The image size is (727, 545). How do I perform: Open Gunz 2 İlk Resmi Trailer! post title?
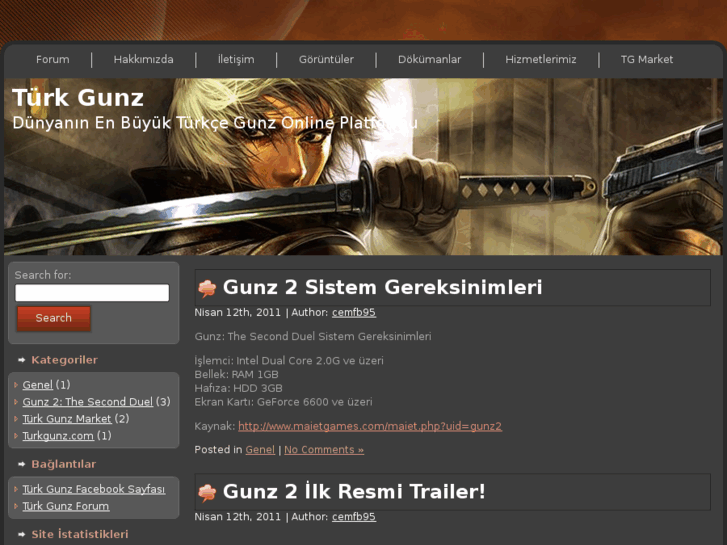[x=354, y=492]
